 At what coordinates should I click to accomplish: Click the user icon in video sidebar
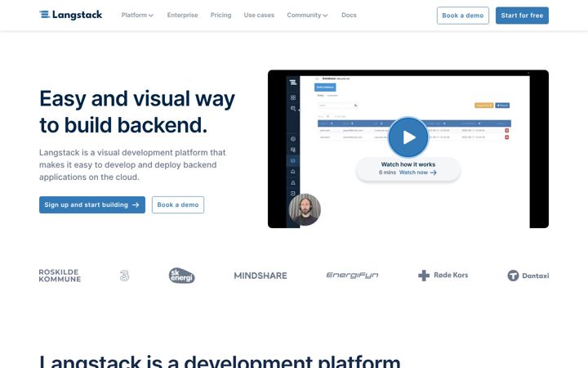[x=293, y=183]
